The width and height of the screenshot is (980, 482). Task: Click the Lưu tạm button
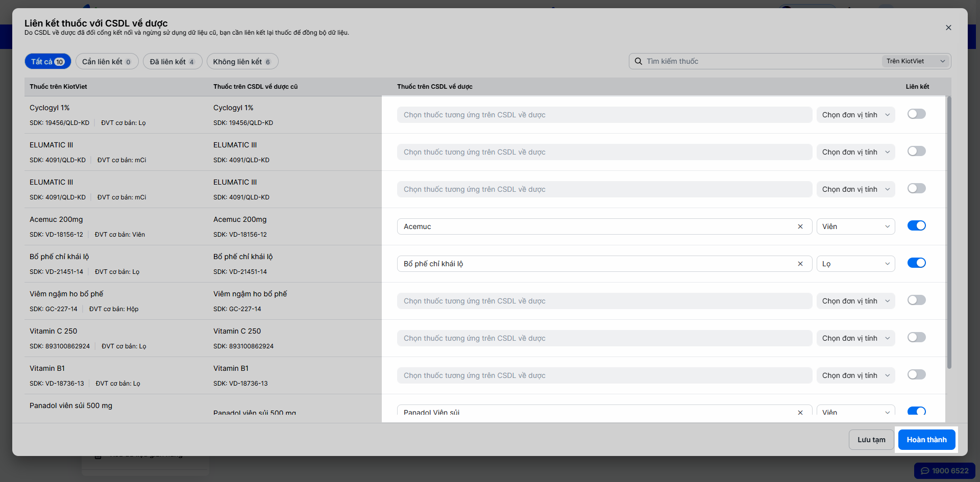(872, 440)
